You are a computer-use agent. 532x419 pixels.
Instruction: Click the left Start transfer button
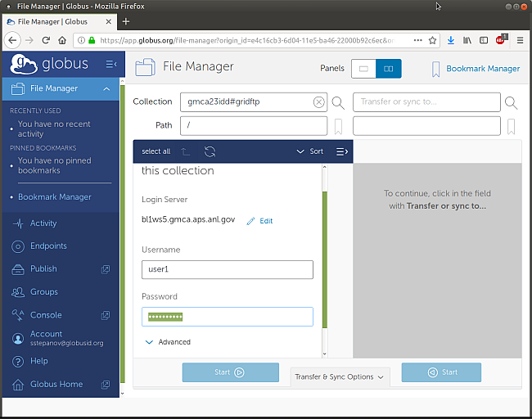(230, 372)
